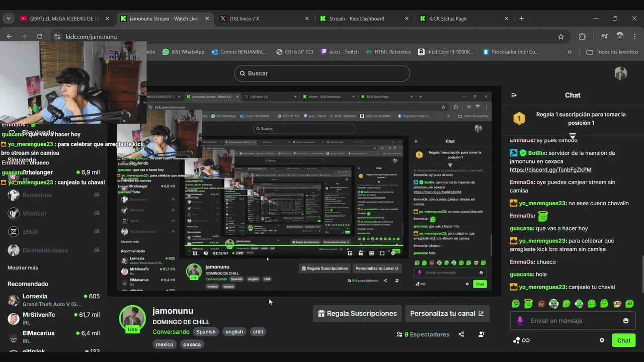Open the HTML Reference bookmark
The width and height of the screenshot is (644, 362).
[388, 52]
